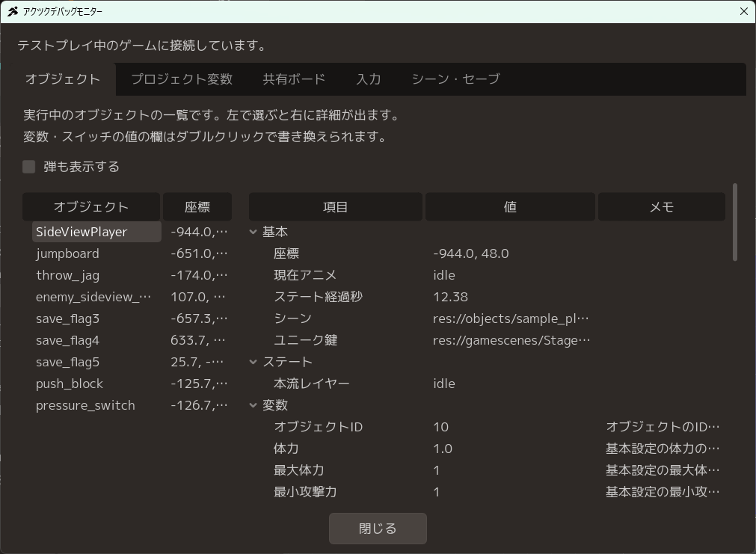Click the オブジェクト column header

click(91, 207)
